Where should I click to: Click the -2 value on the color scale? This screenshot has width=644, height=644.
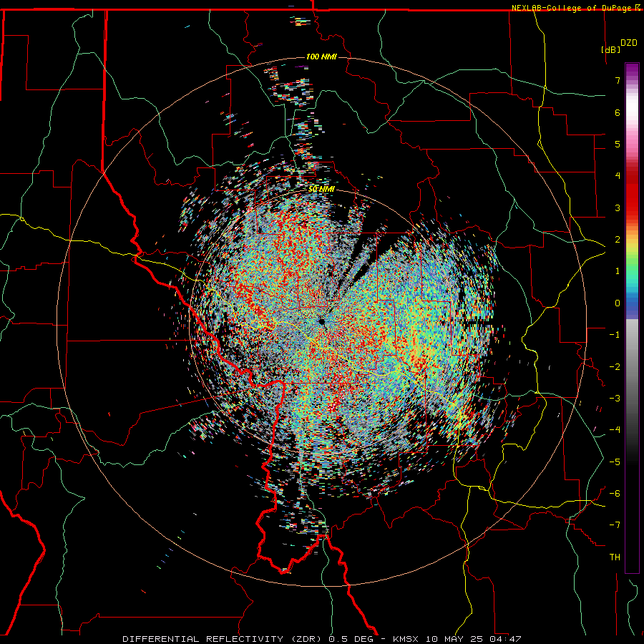pyautogui.click(x=615, y=367)
